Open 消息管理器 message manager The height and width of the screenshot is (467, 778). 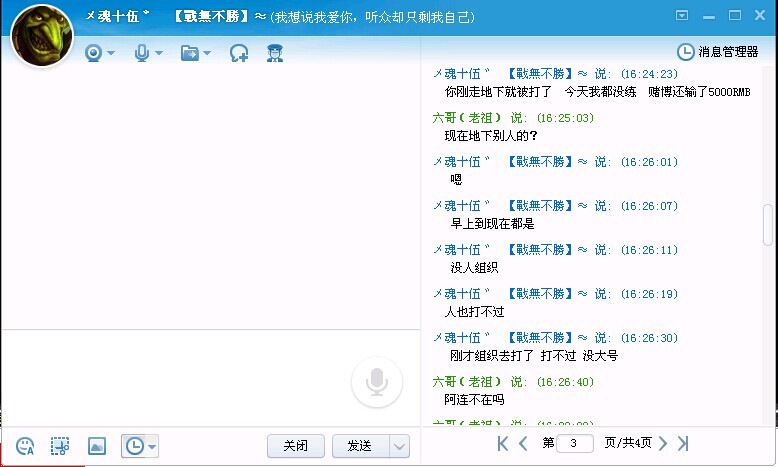[718, 52]
